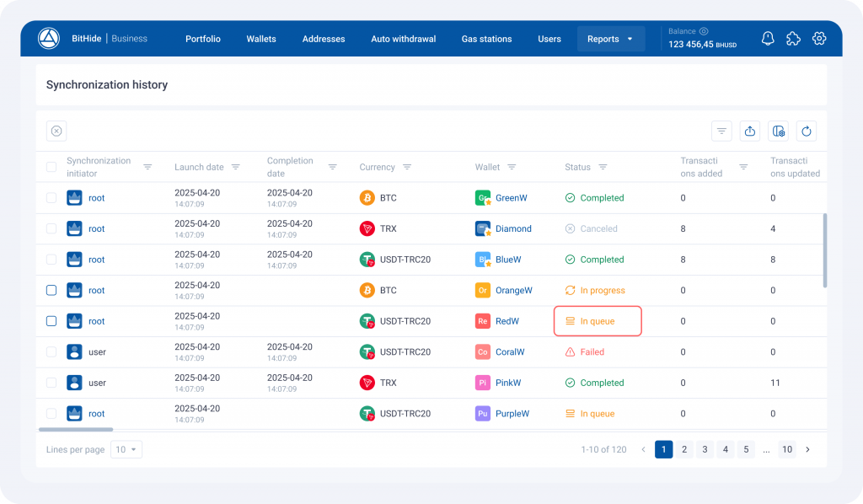Click the refresh table icon
Viewport: 863px width, 504px height.
(807, 131)
